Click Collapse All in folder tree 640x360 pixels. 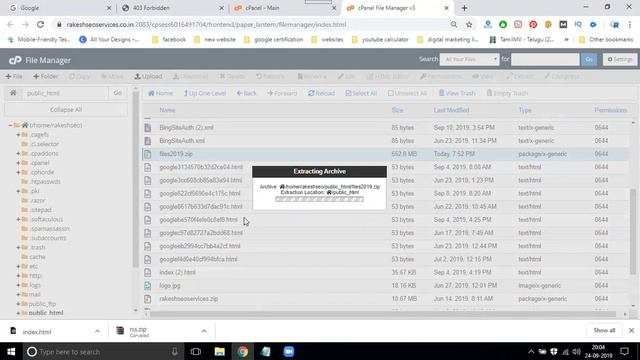tap(66, 110)
